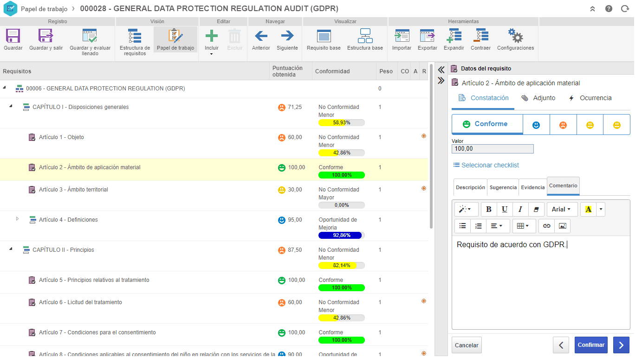Open Requisito base viewer

[324, 36]
